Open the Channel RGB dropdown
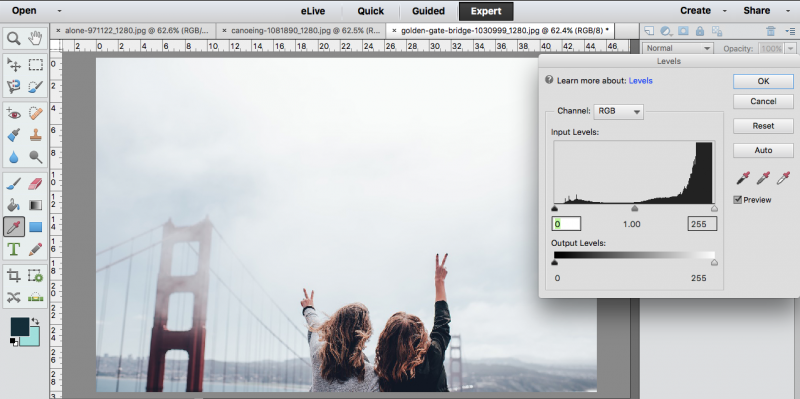 (618, 111)
